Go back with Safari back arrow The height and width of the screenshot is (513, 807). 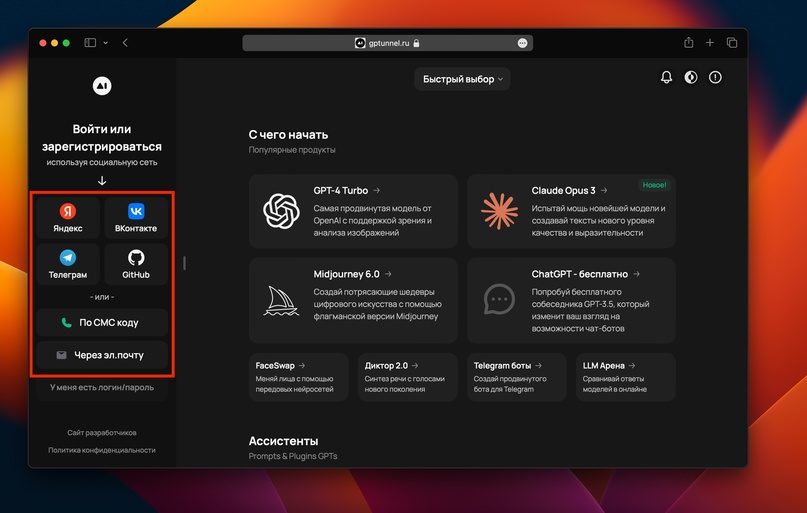(125, 43)
